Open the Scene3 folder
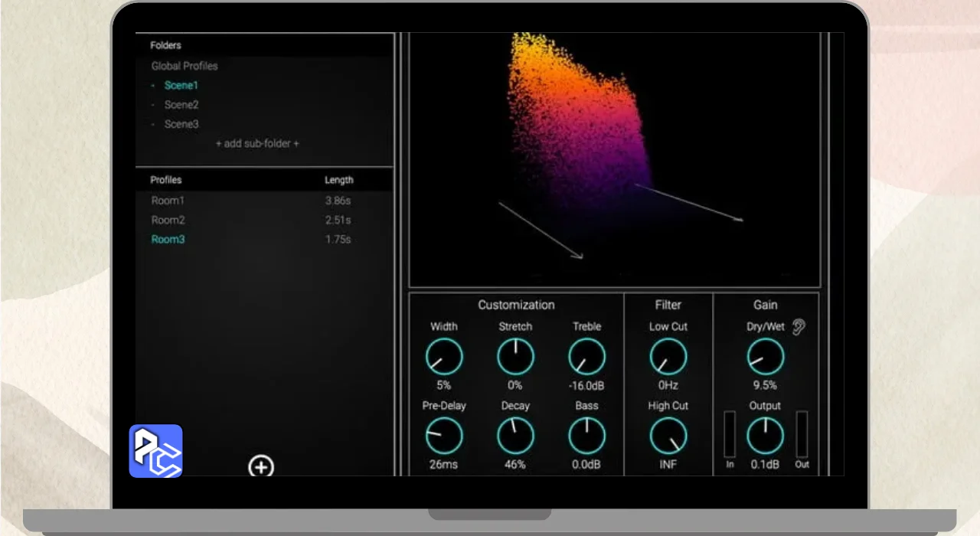Viewport: 980px width, 536px height. pyautogui.click(x=181, y=124)
